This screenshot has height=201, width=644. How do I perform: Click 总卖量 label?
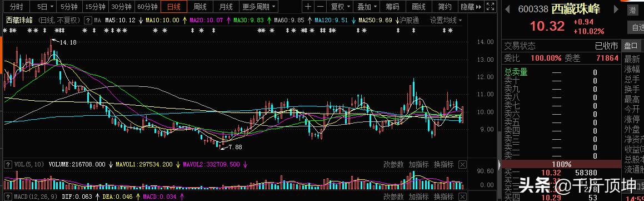pos(516,72)
